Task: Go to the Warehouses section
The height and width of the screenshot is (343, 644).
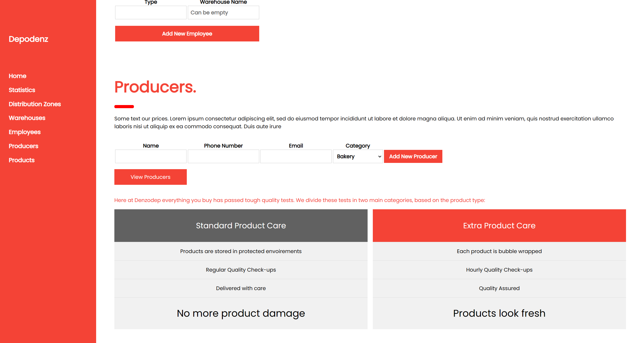Action: click(27, 118)
